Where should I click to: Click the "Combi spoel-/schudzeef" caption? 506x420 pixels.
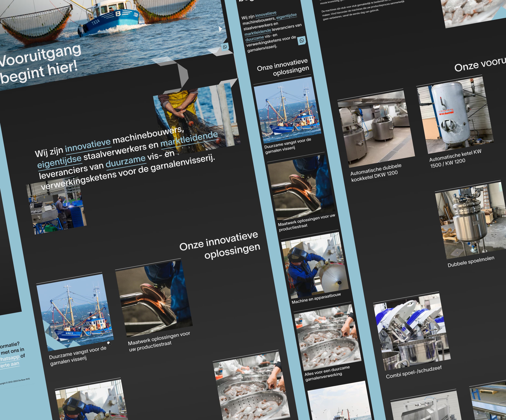tap(414, 372)
